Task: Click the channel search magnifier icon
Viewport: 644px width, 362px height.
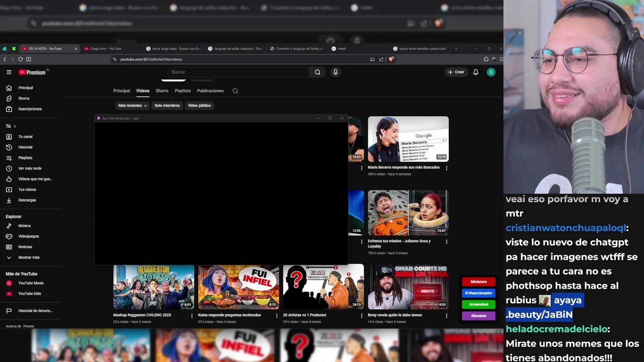Action: [235, 91]
